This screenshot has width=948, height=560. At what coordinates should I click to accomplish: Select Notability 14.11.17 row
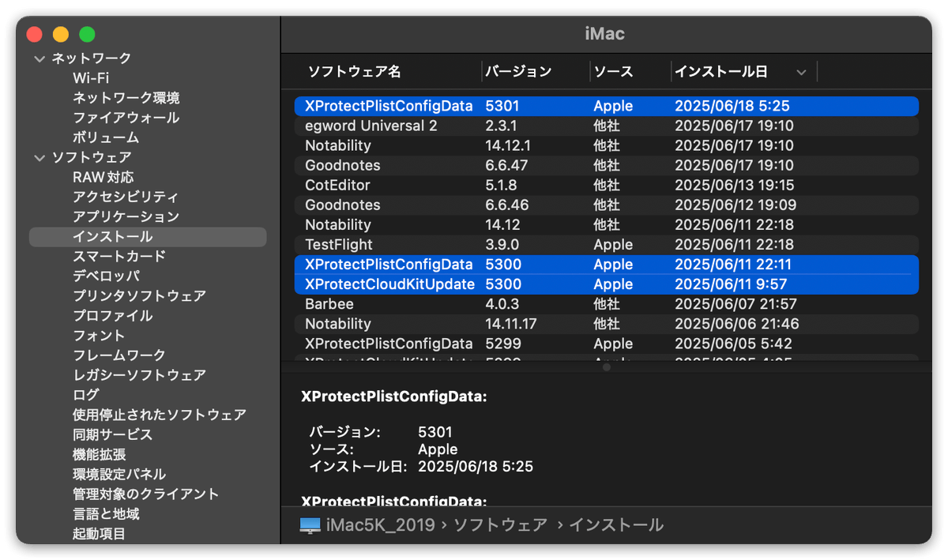[606, 324]
